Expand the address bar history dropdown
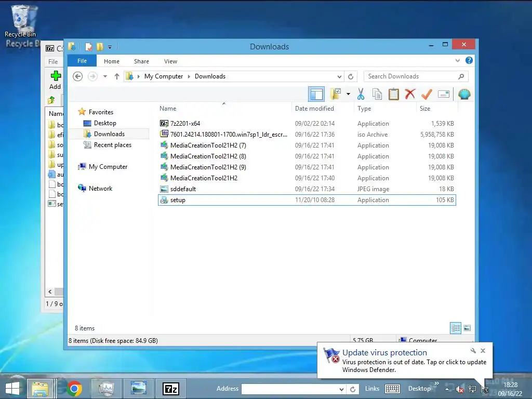Screen dimensions: 532x399 tap(339, 77)
